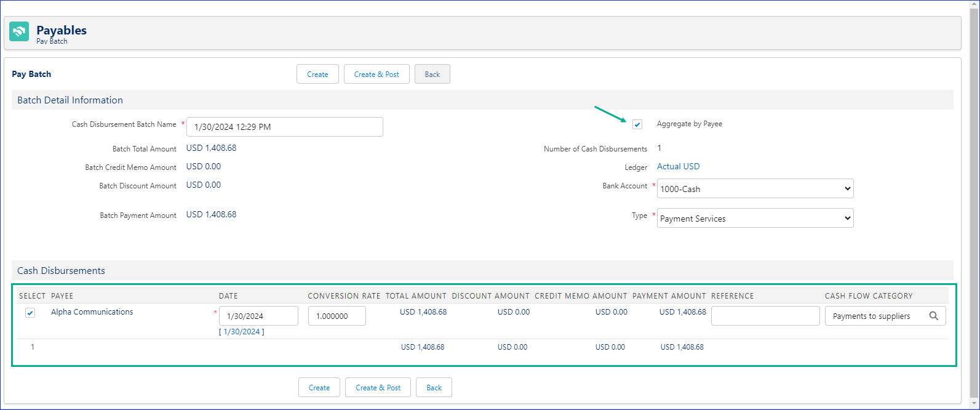Click the top Back button
The height and width of the screenshot is (410, 980).
(x=432, y=74)
